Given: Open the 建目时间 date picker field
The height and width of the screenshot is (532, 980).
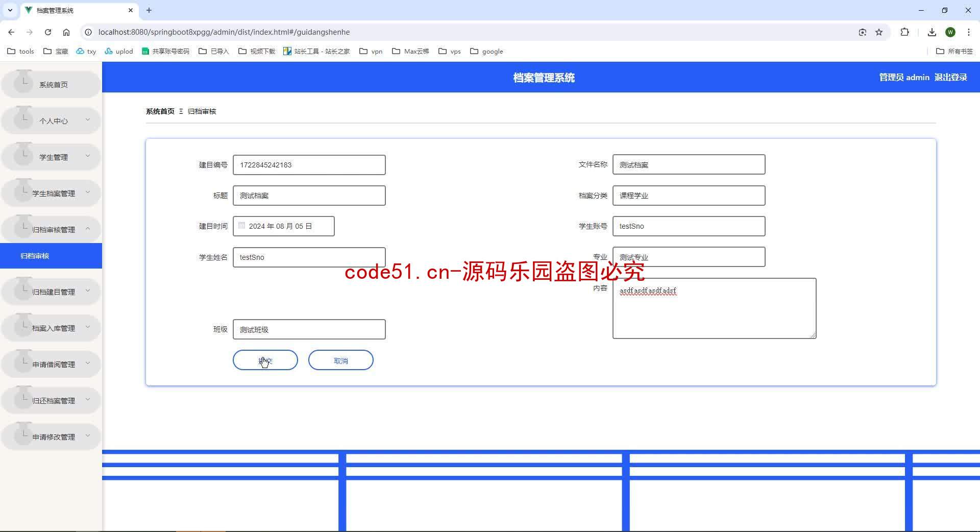Looking at the screenshot, I should pyautogui.click(x=284, y=226).
